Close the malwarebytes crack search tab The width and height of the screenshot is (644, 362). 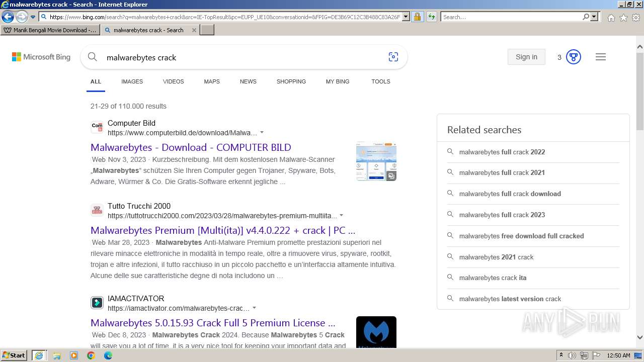[x=194, y=30]
